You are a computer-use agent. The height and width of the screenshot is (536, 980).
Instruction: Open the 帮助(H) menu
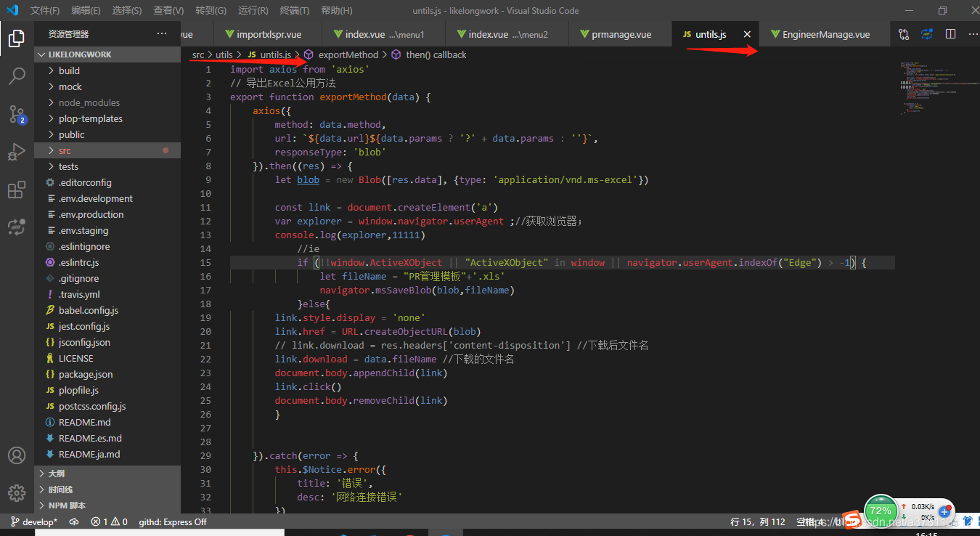[336, 10]
